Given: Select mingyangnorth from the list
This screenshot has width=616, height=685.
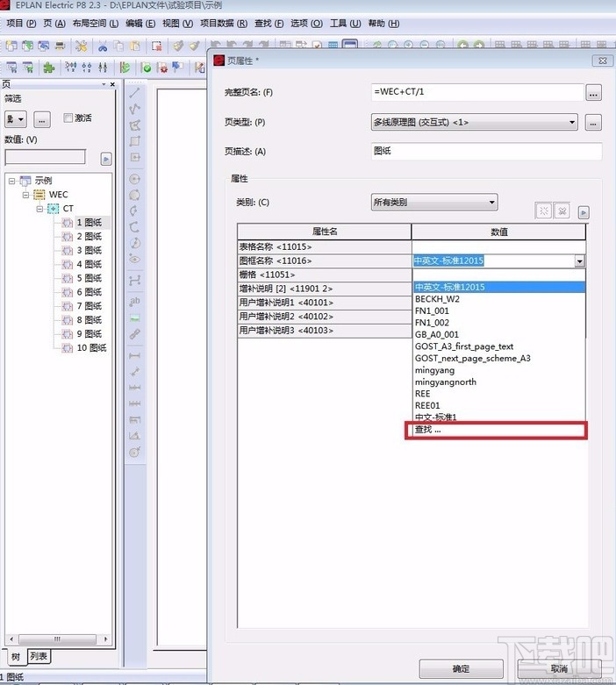Looking at the screenshot, I should [x=498, y=382].
